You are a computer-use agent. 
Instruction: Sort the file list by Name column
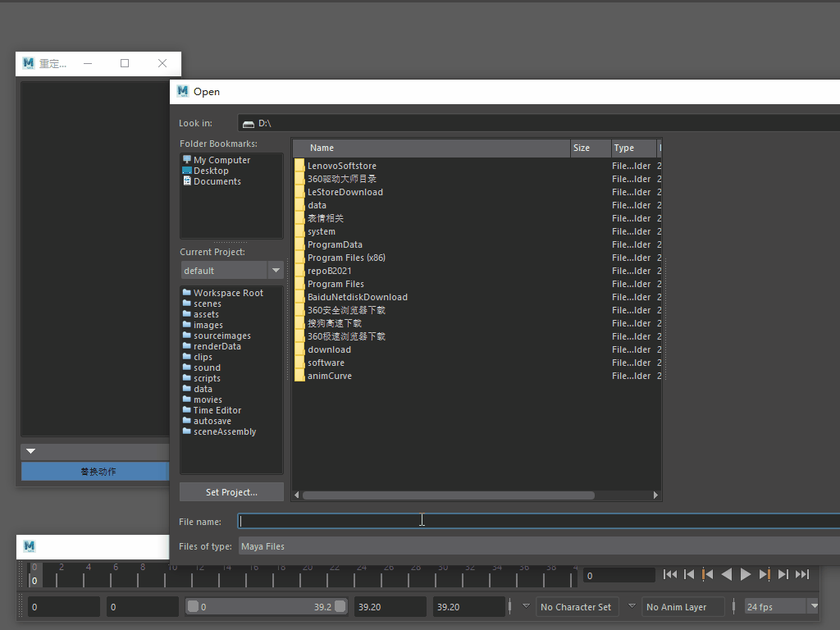point(322,148)
